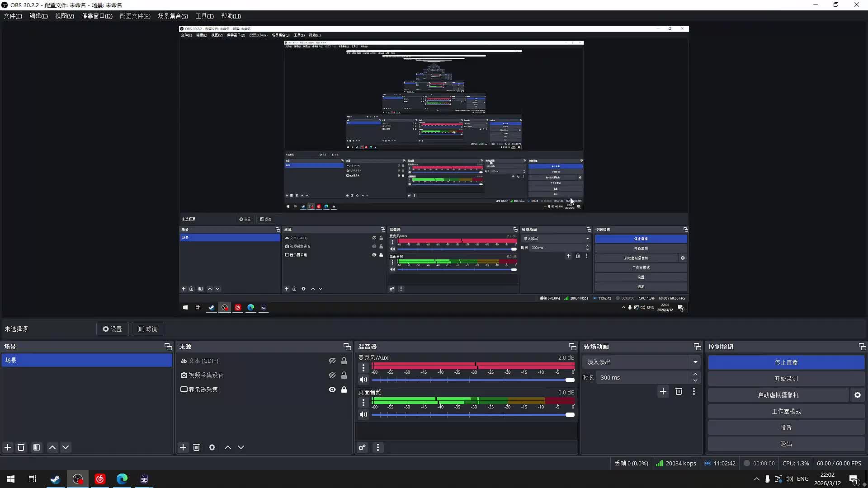Increase the 时长 duration stepper

pyautogui.click(x=695, y=374)
